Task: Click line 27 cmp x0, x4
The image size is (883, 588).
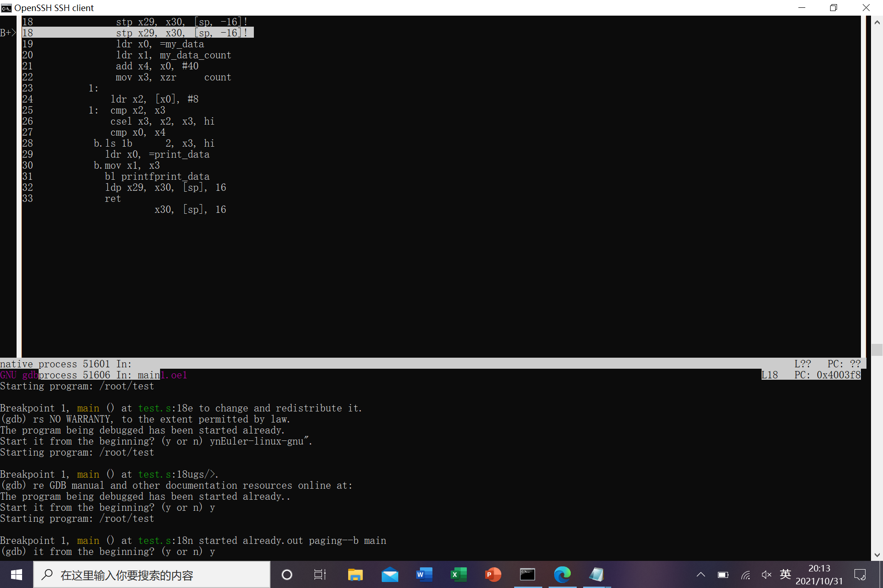Action: pos(138,132)
